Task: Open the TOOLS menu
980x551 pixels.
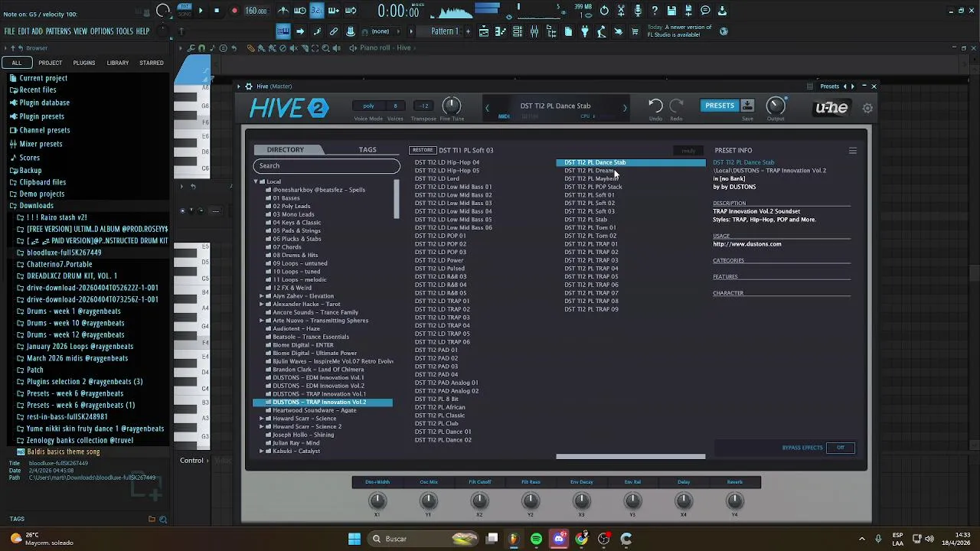Action: (125, 31)
